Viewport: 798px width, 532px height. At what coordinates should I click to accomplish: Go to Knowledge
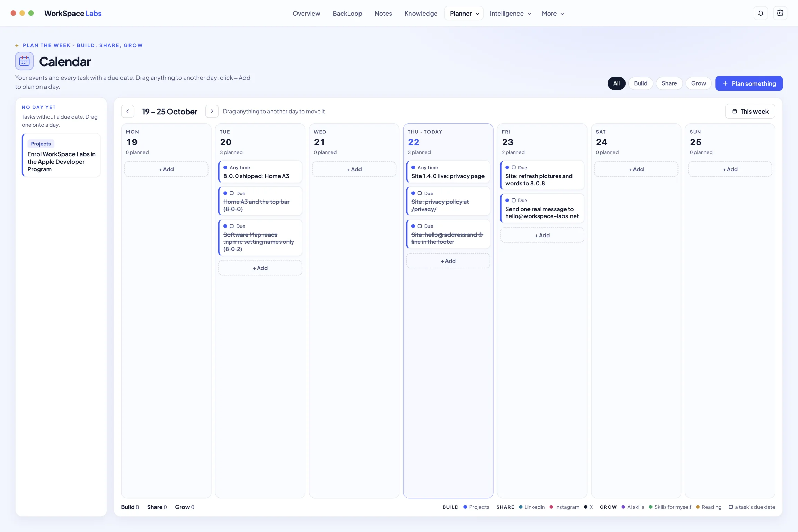click(x=421, y=13)
